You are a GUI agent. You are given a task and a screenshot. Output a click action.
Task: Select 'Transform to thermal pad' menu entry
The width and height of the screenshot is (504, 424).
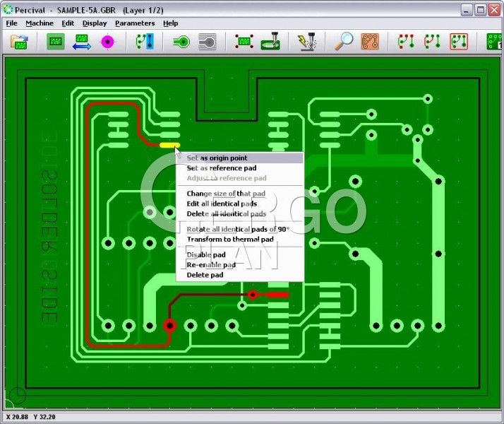pyautogui.click(x=229, y=240)
